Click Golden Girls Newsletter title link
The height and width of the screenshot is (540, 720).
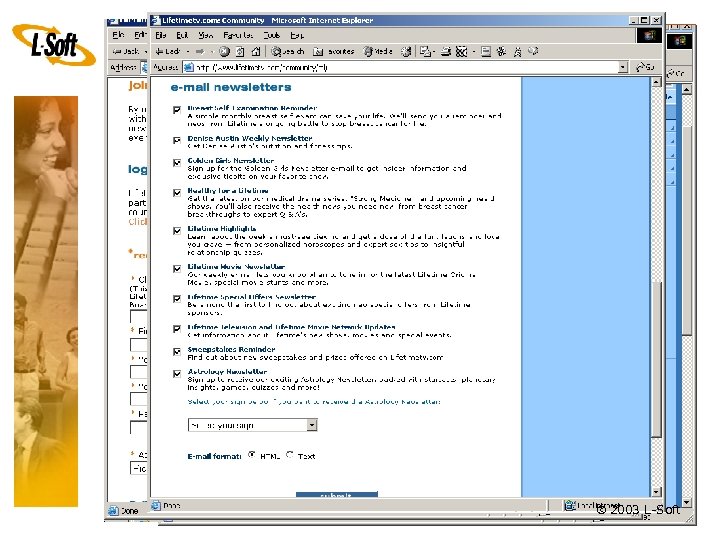[x=231, y=161]
